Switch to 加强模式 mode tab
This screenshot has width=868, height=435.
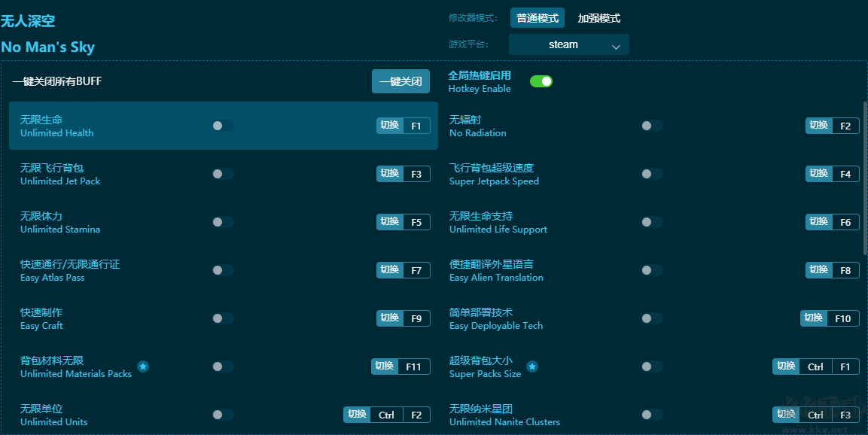click(x=598, y=17)
